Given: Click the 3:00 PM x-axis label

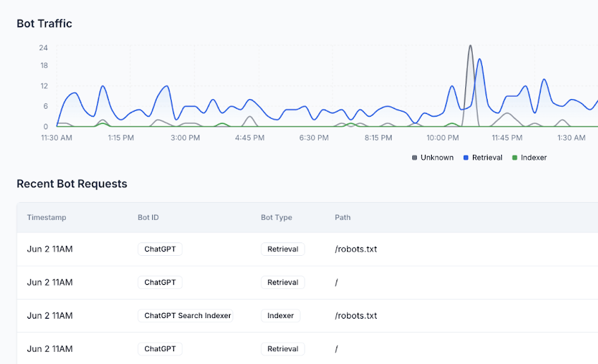Looking at the screenshot, I should point(185,138).
